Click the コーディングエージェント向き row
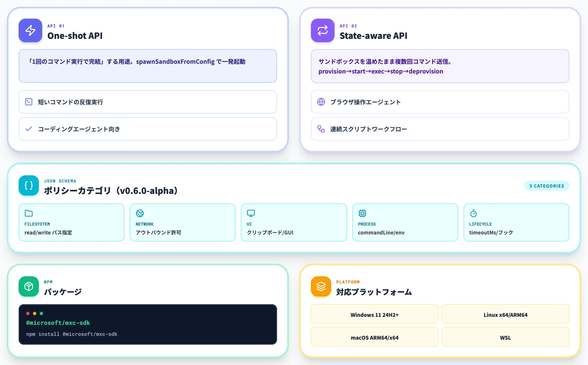Viewport: 588px width, 365px height. [x=148, y=129]
